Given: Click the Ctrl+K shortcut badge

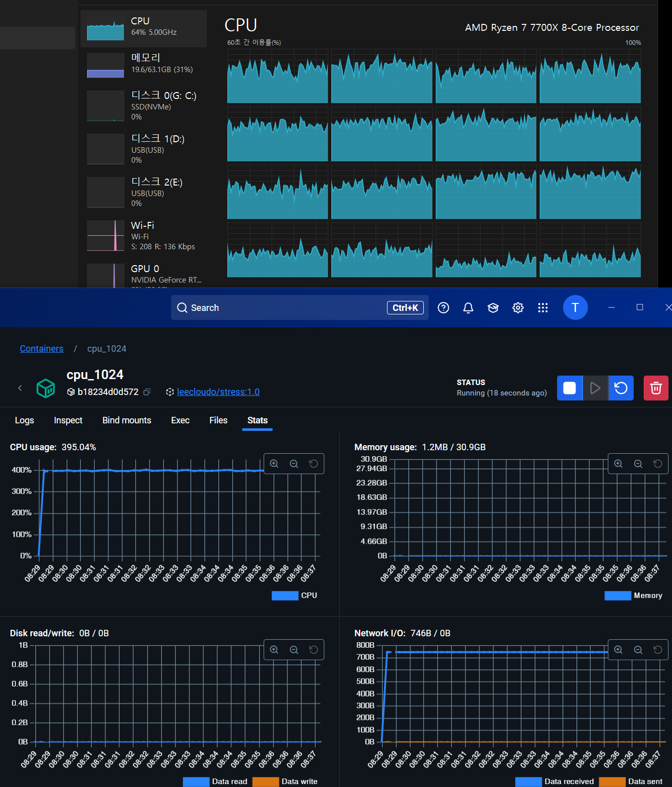Looking at the screenshot, I should tap(405, 308).
